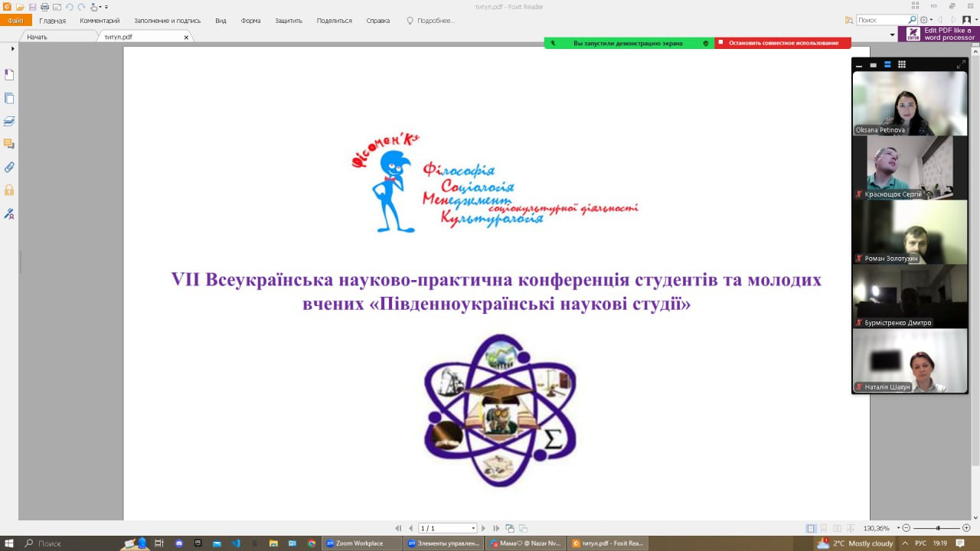
Task: Open the page number dropdown
Action: pyautogui.click(x=474, y=528)
